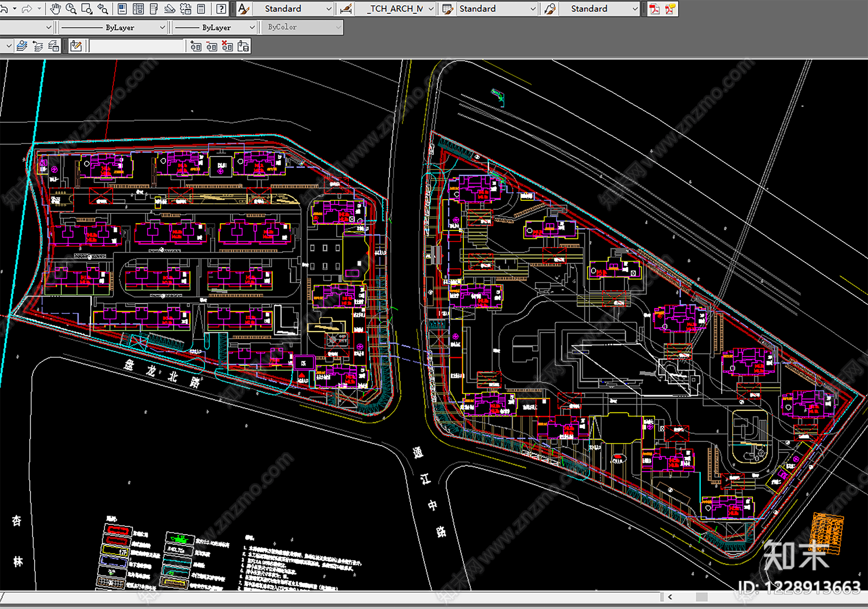868x609 pixels.
Task: Open the first ByLayer linetype dropdown
Action: (113, 27)
